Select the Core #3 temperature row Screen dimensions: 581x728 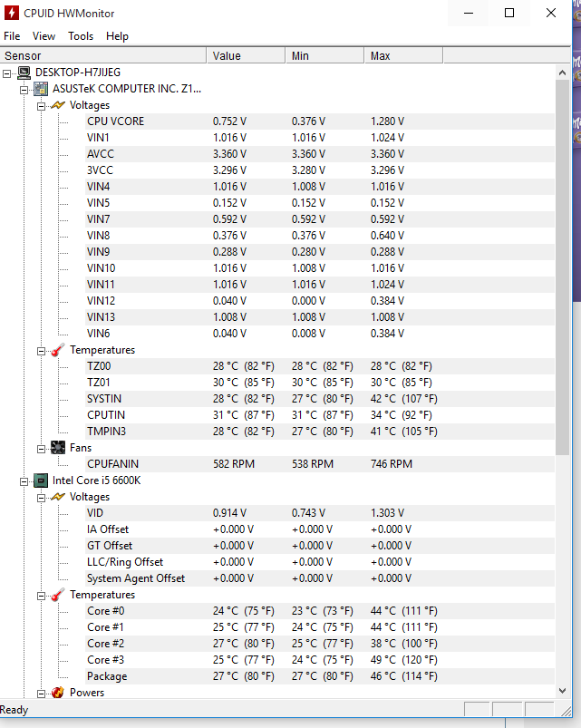click(x=320, y=660)
